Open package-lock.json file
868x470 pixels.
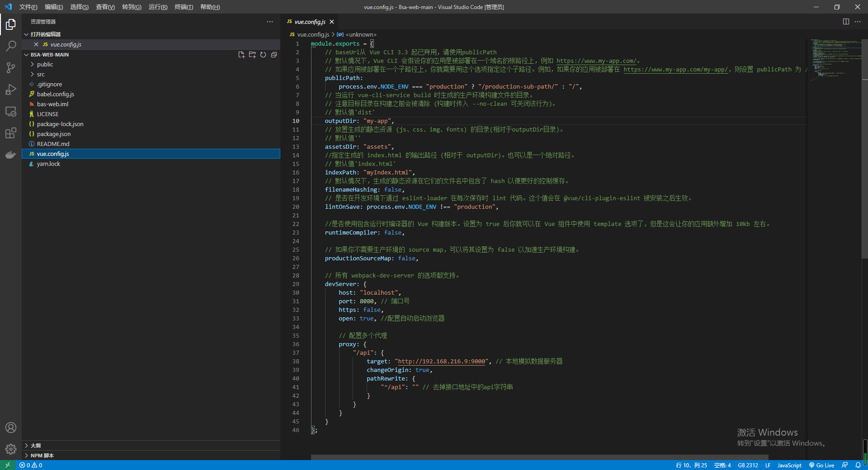point(151,124)
